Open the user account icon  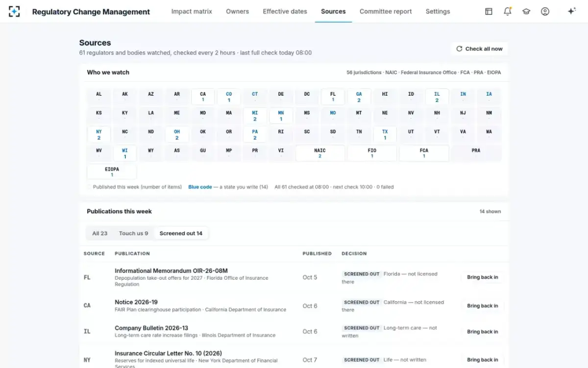click(x=545, y=11)
